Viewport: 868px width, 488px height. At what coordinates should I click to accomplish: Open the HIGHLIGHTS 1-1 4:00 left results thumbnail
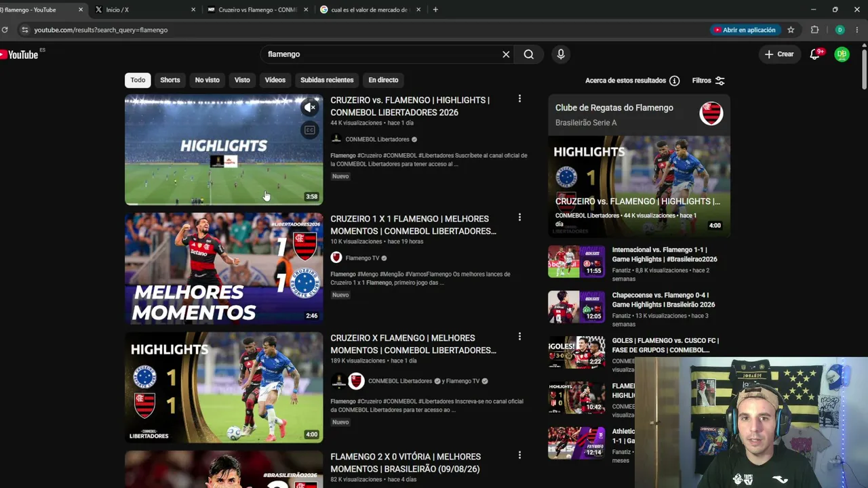[x=224, y=387]
